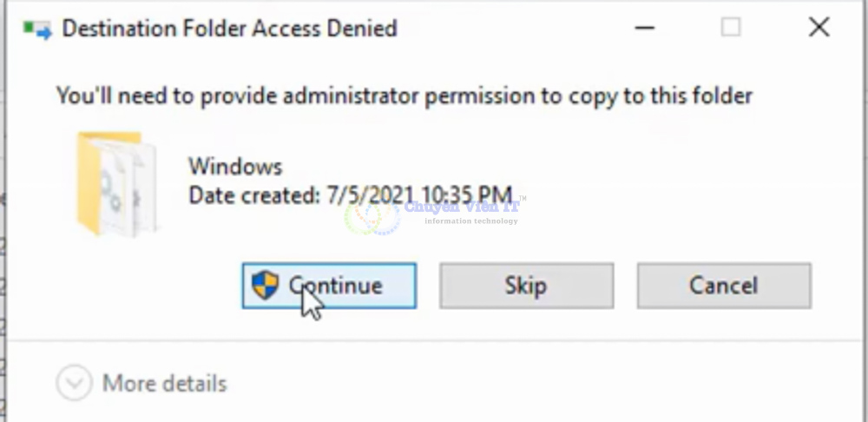Click the "More details" label text
The height and width of the screenshot is (422, 868).
(x=164, y=383)
